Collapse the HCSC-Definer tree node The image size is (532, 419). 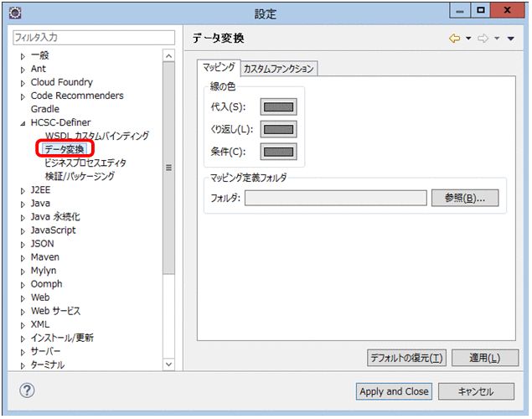point(23,123)
